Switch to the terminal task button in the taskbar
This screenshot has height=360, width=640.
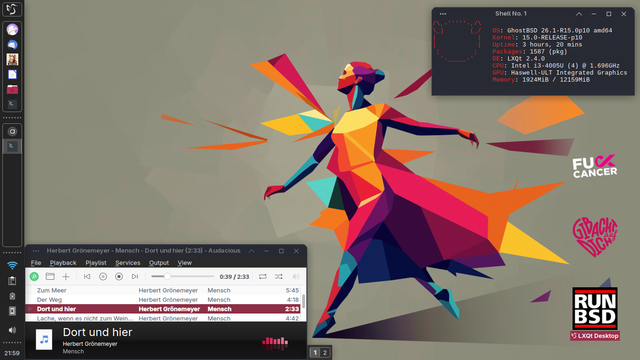pyautogui.click(x=12, y=146)
